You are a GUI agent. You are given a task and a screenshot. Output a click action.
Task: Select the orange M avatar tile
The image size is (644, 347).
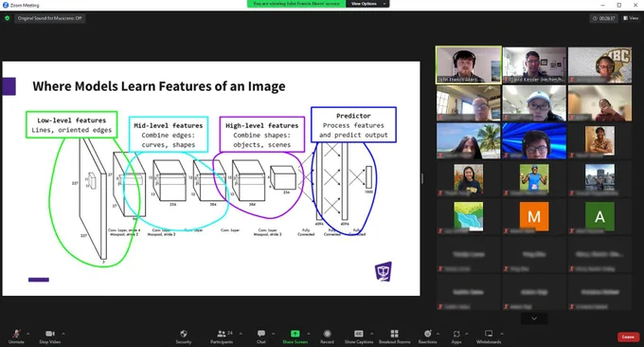[534, 216]
